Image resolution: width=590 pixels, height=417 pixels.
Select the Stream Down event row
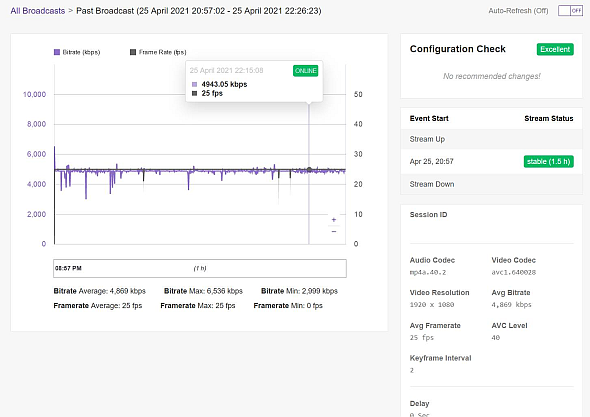(491, 184)
